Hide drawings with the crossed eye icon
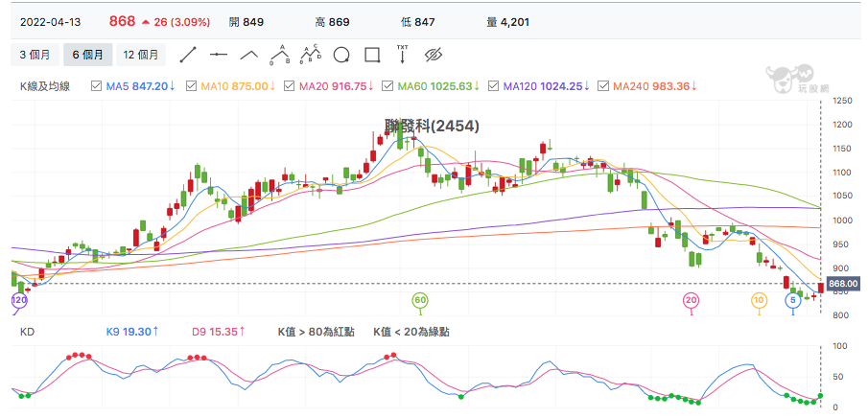Screen dimensions: 868x418 pyautogui.click(x=434, y=55)
